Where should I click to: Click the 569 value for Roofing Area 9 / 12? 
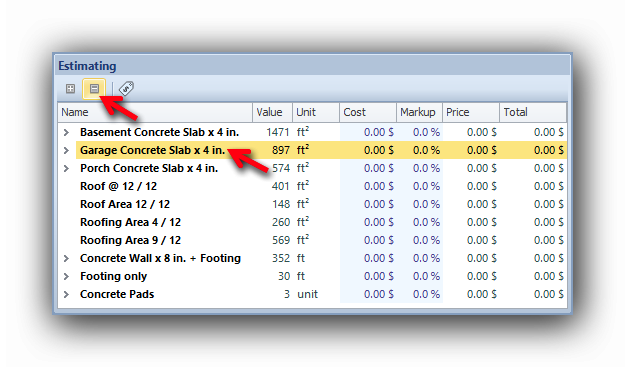click(281, 240)
